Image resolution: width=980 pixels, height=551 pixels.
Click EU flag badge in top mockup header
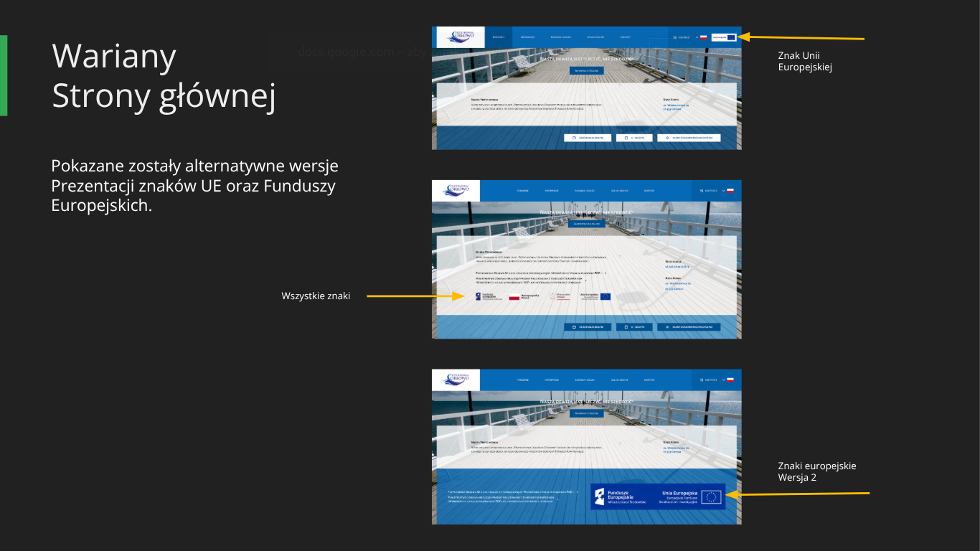point(724,37)
